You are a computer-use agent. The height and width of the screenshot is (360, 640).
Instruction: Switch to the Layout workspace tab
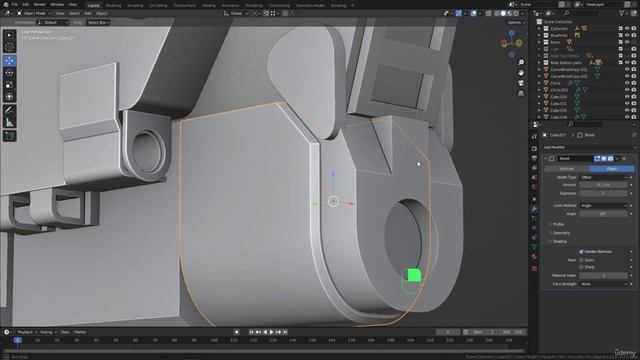coord(93,6)
